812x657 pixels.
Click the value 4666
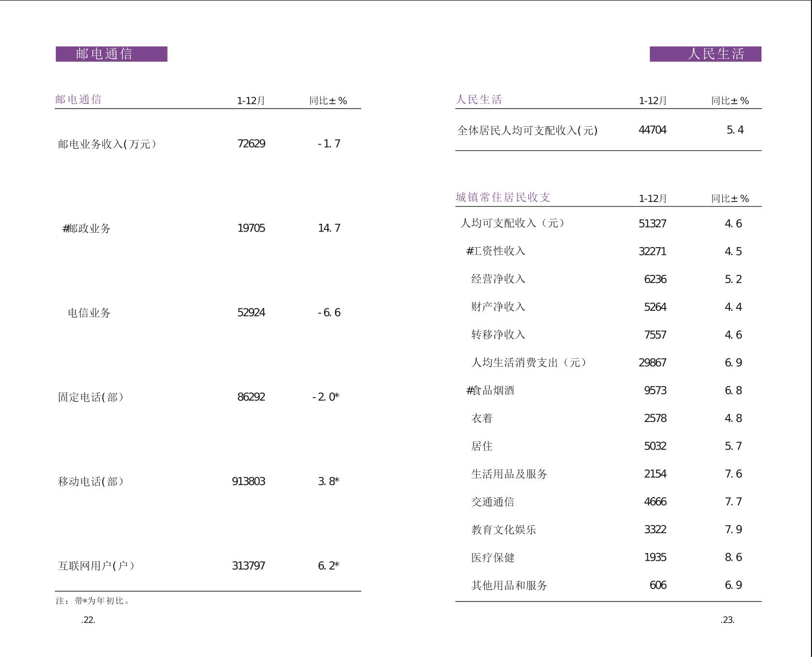pos(655,502)
